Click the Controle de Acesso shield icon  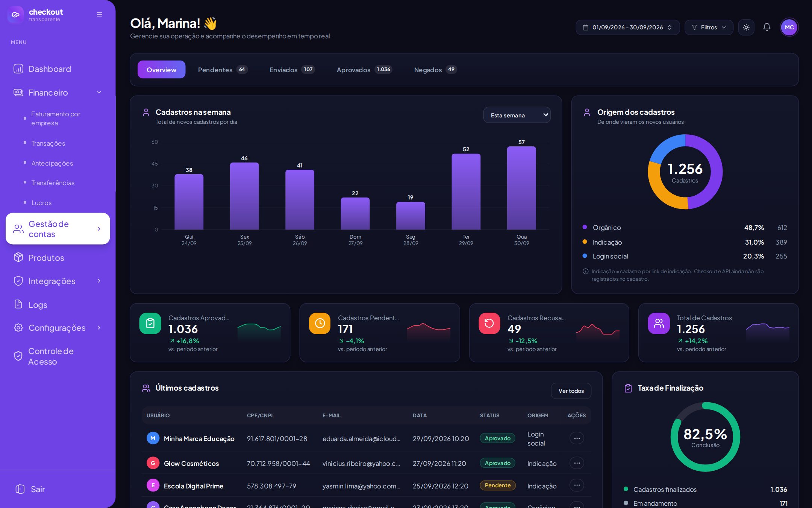18,356
